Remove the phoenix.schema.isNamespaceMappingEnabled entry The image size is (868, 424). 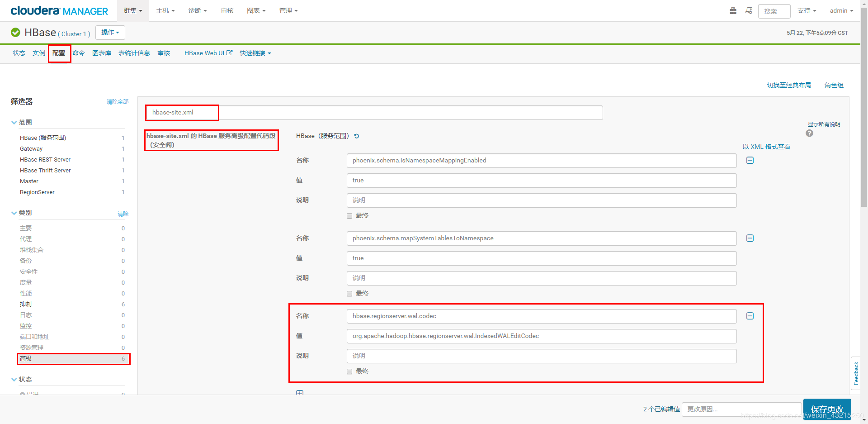(x=750, y=160)
